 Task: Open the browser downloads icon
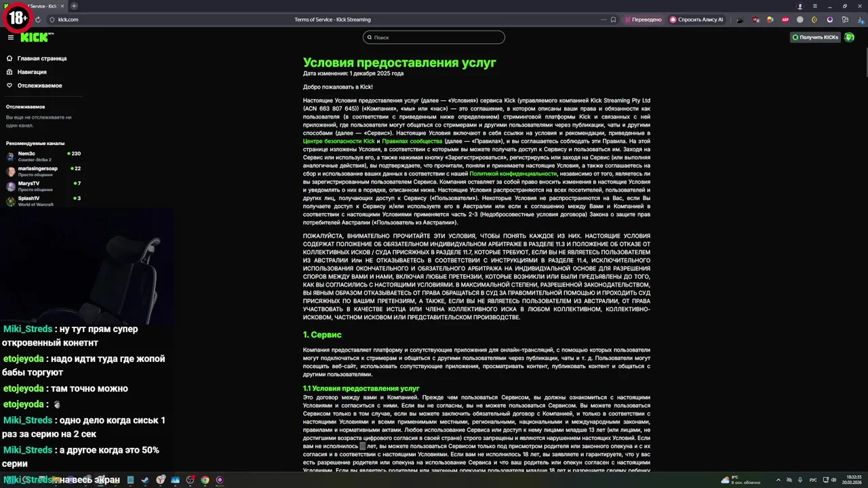[861, 20]
